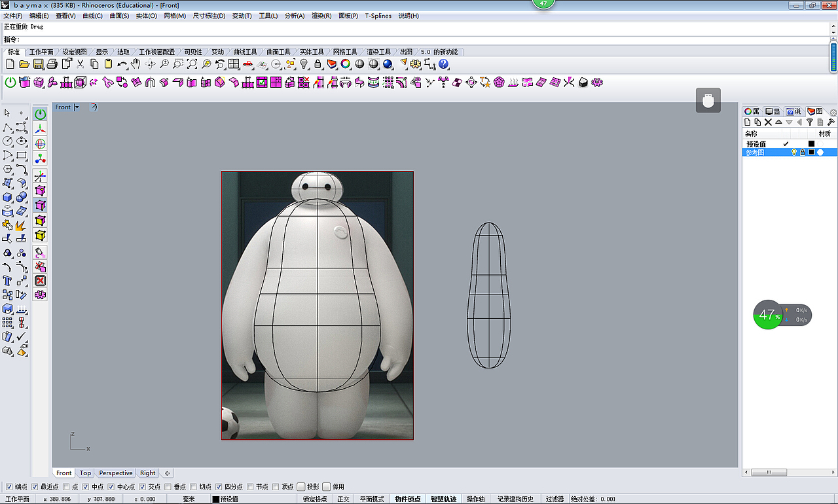Click the material circle of 参考图 layer
The image size is (838, 504).
pyautogui.click(x=820, y=153)
